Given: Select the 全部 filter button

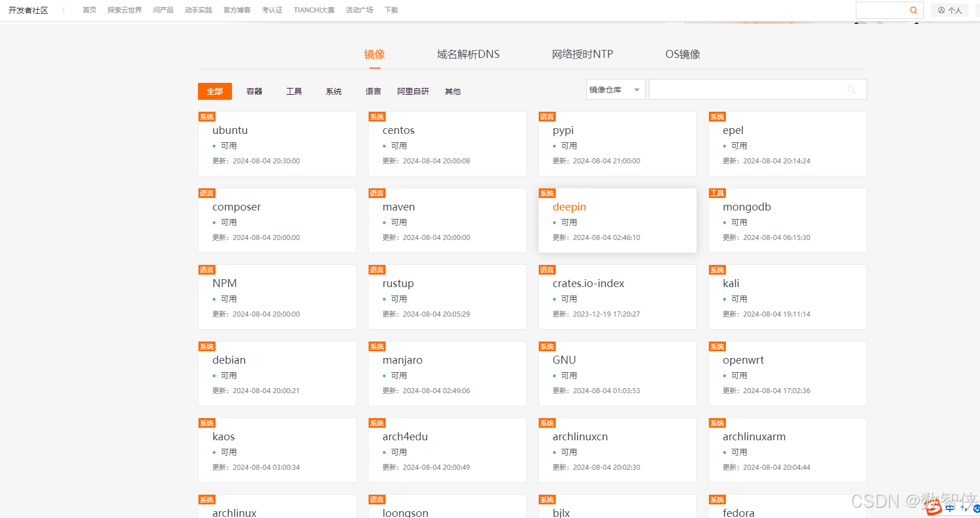Looking at the screenshot, I should (215, 91).
